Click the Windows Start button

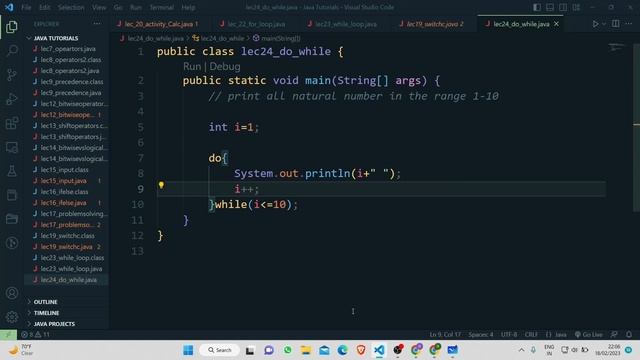(188, 350)
